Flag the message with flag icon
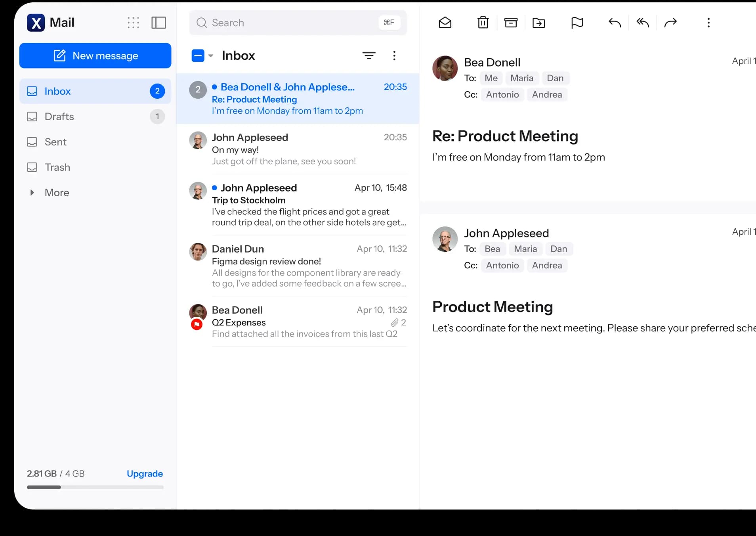 click(577, 23)
